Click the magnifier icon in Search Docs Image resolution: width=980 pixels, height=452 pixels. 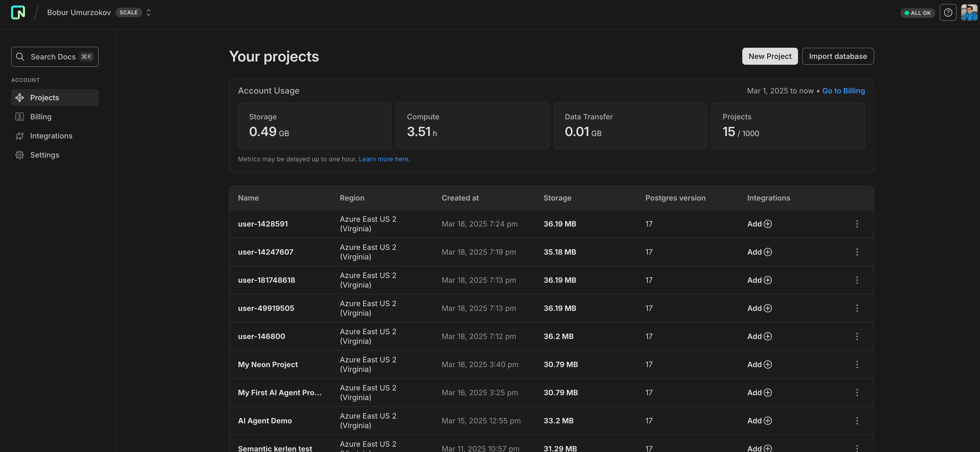[x=20, y=57]
